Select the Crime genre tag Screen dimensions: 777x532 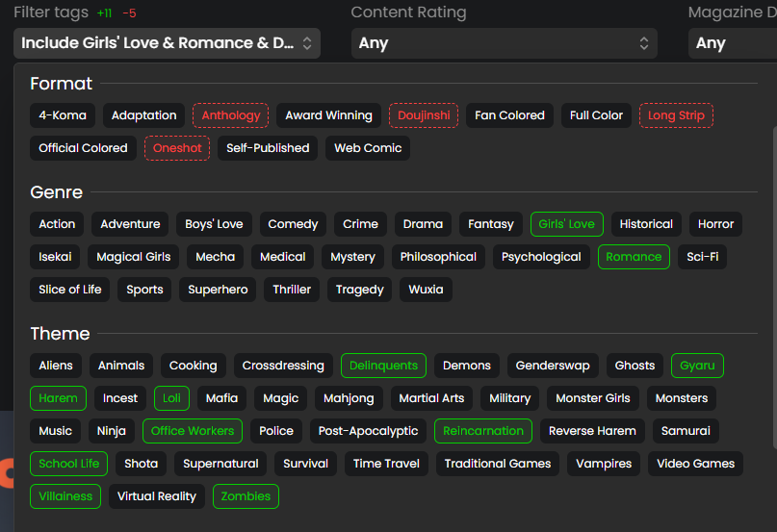360,224
